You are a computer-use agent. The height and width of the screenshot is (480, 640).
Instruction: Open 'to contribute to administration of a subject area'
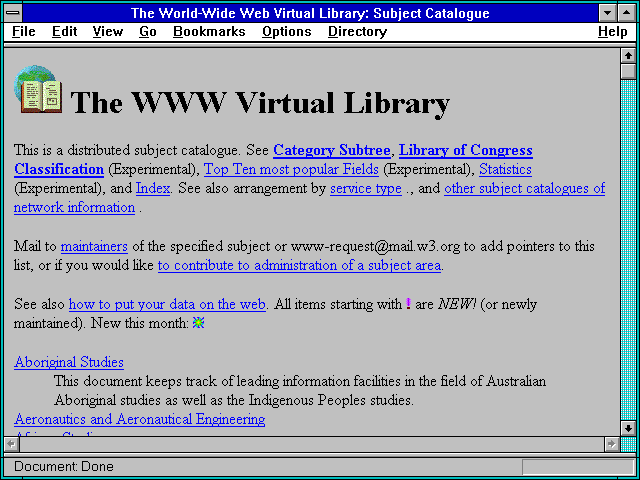coord(300,266)
